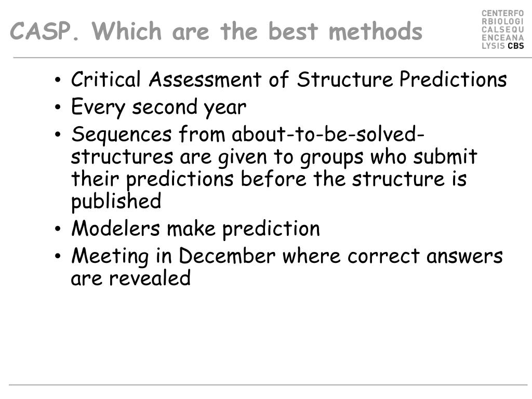The image size is (532, 399).
Task: Click the word 'methods' in the title
Action: tap(376, 31)
